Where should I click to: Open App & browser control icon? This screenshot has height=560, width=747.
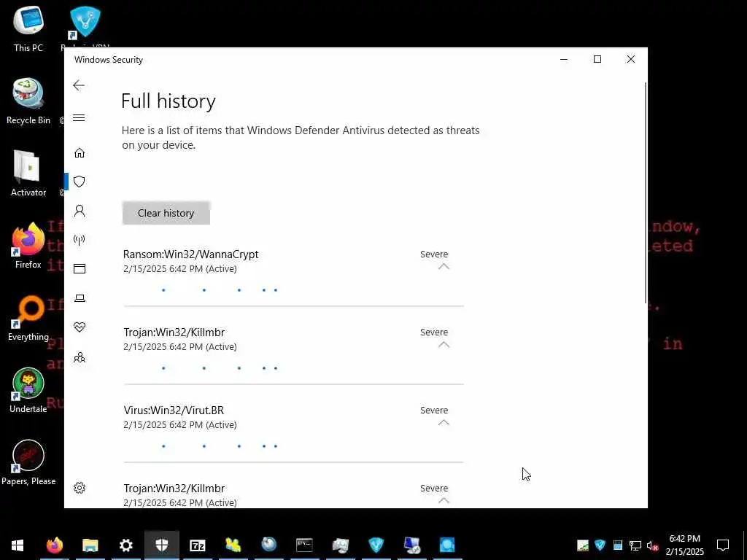(79, 268)
